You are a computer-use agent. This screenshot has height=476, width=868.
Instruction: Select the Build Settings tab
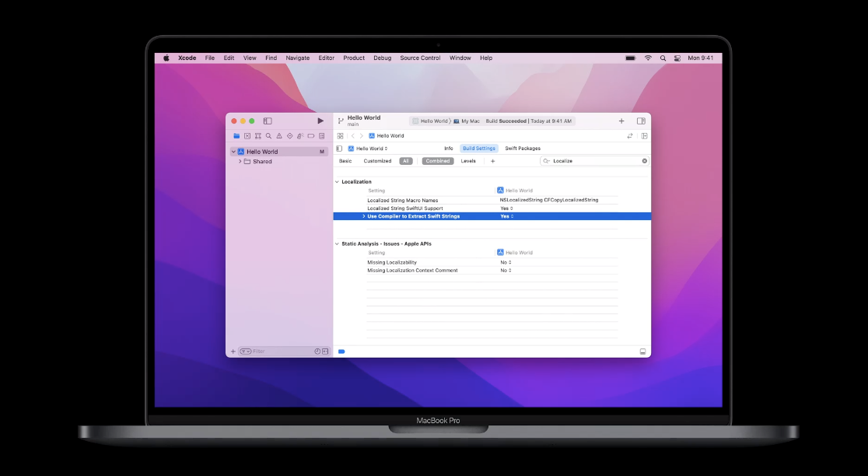(479, 149)
